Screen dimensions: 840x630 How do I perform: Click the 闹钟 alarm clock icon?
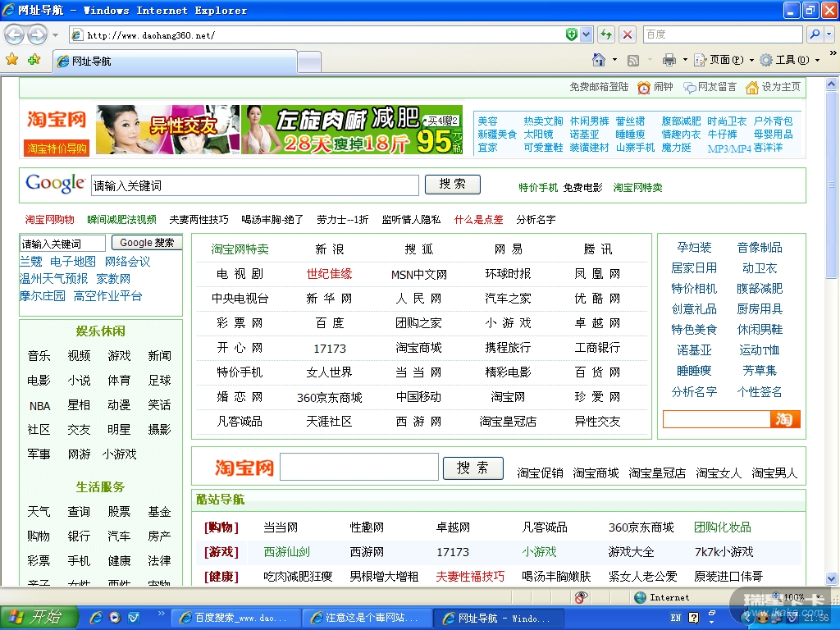click(x=645, y=87)
